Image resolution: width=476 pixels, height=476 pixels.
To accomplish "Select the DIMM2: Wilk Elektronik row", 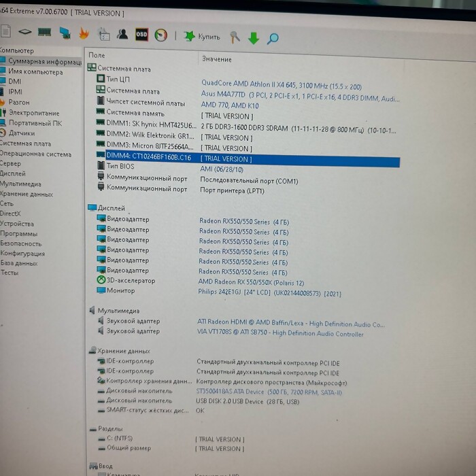I will coord(174,136).
